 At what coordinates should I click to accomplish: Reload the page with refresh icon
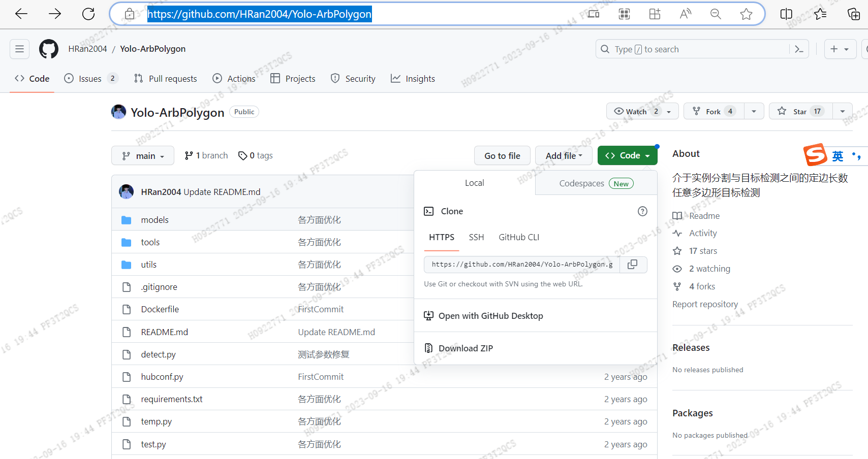88,14
